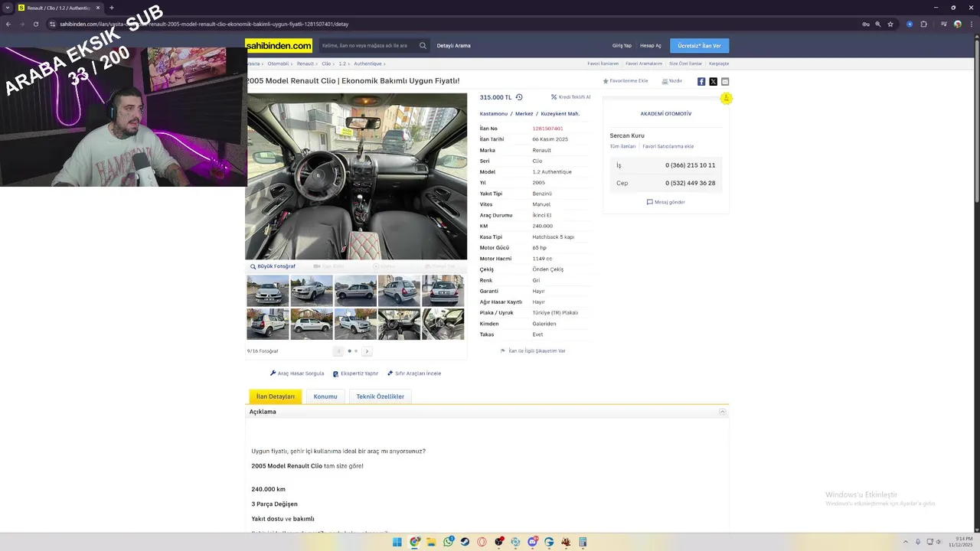Click Ekspertiz Yaptır link
The height and width of the screenshot is (551, 980).
click(355, 373)
